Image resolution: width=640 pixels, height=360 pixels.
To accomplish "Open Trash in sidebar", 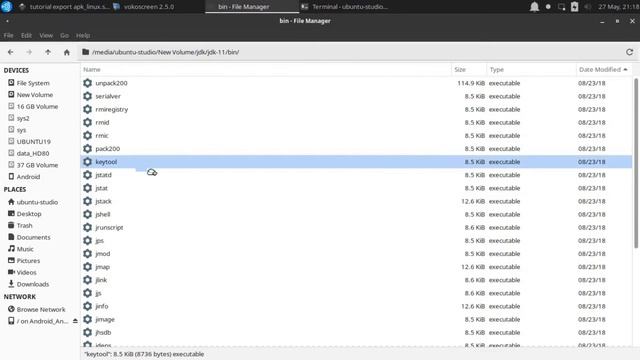I will [x=24, y=225].
